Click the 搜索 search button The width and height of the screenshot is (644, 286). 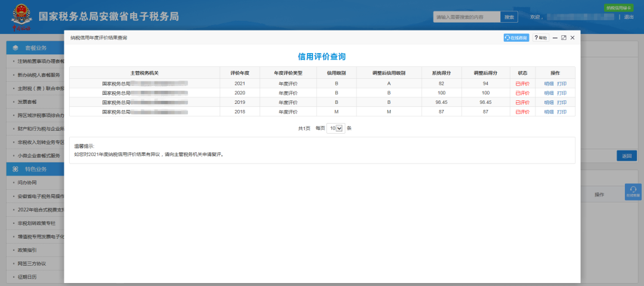(509, 17)
